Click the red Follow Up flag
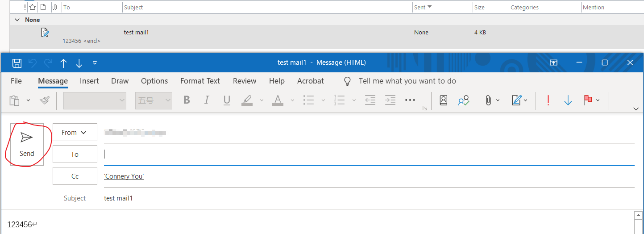Screen dimensions: 644x234 (x=588, y=100)
